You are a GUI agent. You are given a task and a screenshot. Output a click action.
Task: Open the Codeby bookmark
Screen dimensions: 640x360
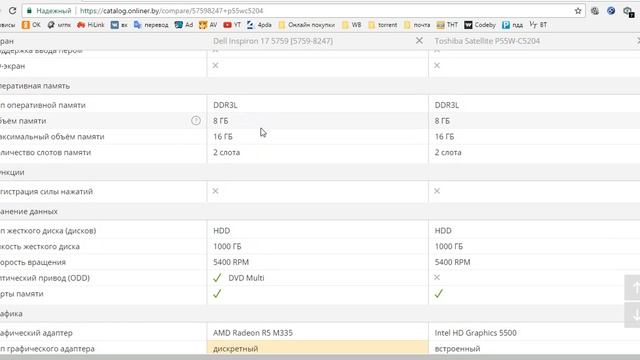pyautogui.click(x=480, y=25)
